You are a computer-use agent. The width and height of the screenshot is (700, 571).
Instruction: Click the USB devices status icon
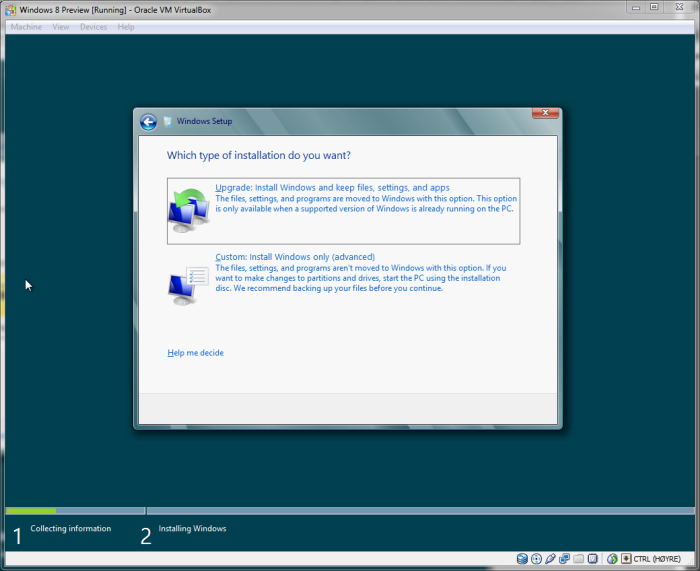(x=550, y=558)
